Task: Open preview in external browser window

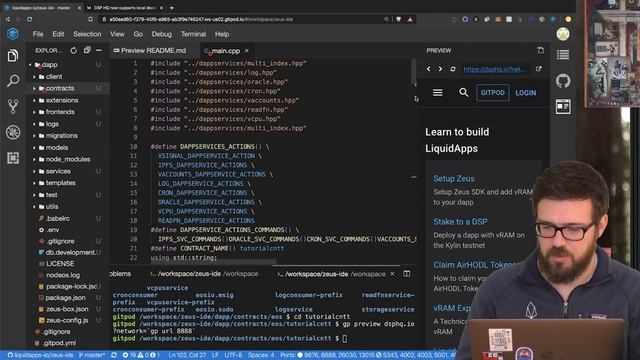Action: pos(539,69)
